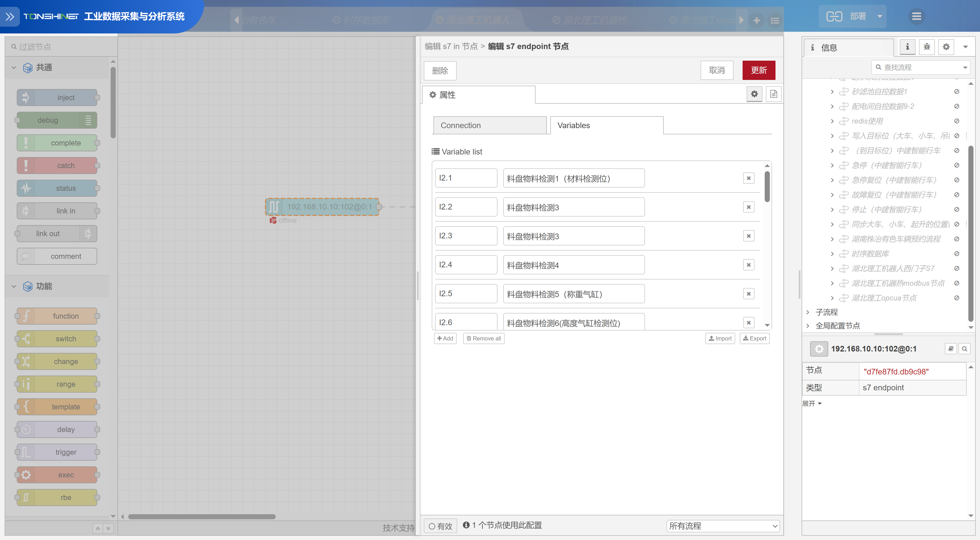Delete the I2.4 variable row
Screen dimensions: 980x540
pyautogui.click(x=748, y=265)
